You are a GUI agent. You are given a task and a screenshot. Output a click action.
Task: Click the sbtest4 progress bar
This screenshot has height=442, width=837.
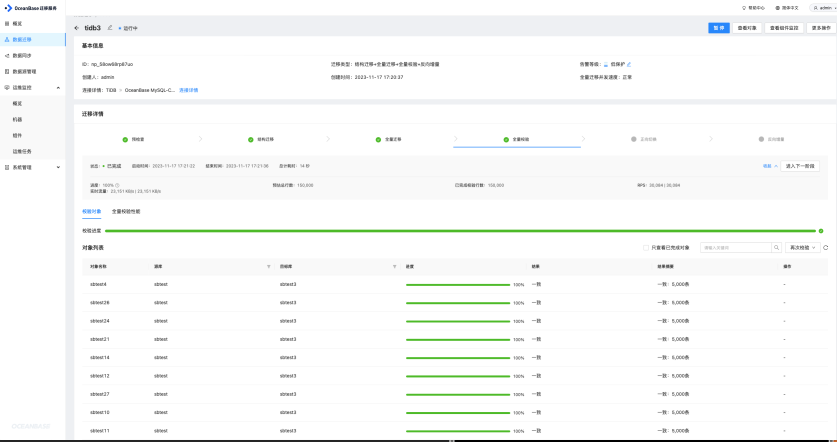[458, 285]
